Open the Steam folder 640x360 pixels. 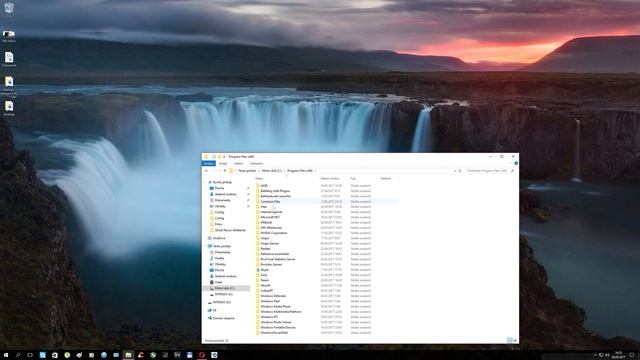tap(265, 280)
